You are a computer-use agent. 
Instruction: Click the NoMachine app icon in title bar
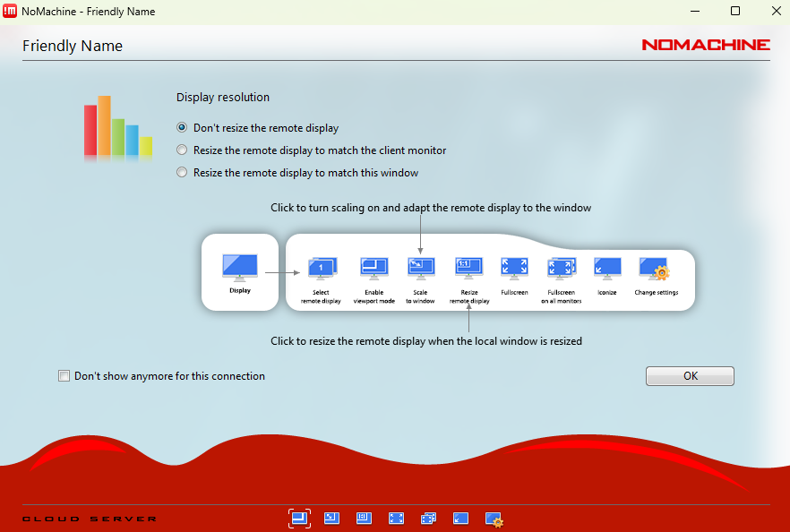pos(10,12)
